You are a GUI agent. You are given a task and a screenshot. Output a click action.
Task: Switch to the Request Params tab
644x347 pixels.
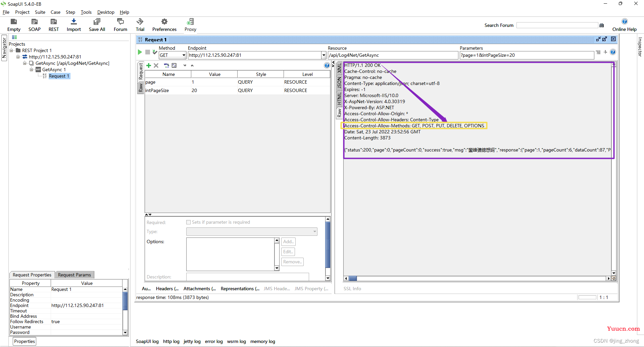[75, 275]
